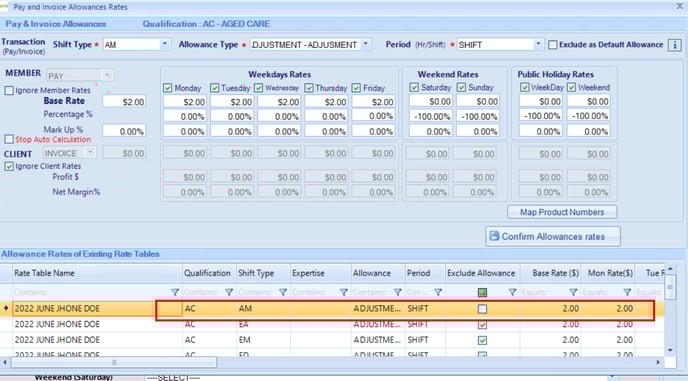Uncheck Public Holiday Weekend checkbox

pos(571,87)
